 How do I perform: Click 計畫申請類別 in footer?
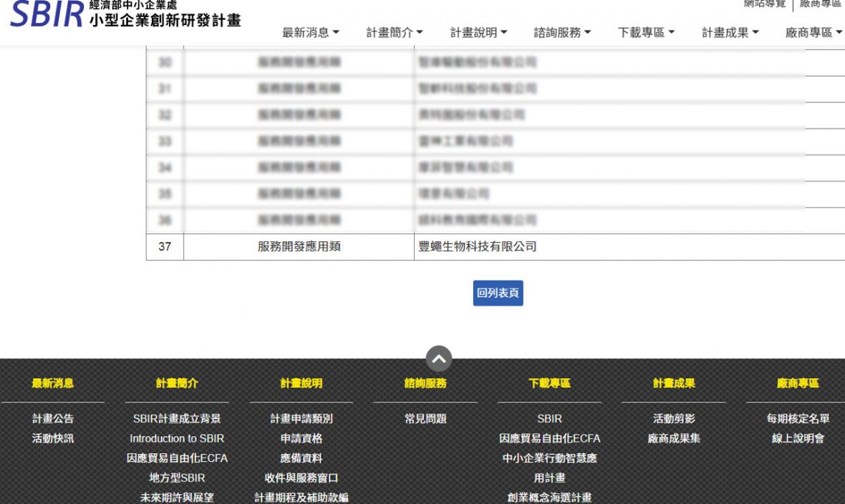pos(301,419)
